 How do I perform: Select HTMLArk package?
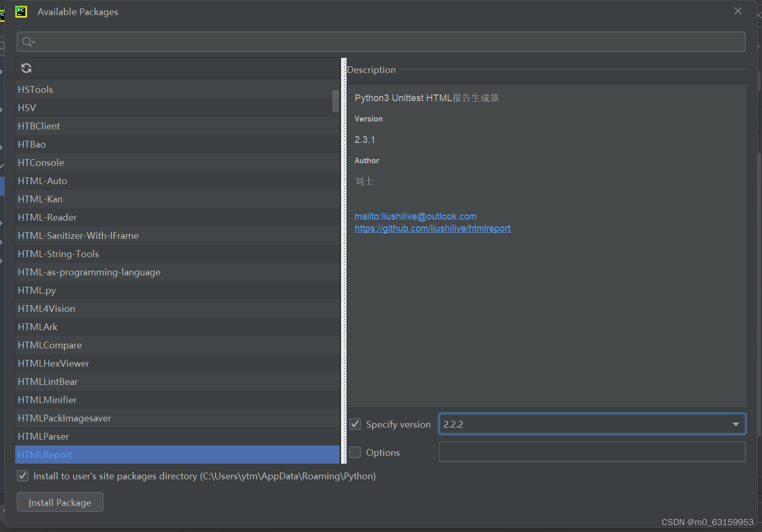point(177,327)
